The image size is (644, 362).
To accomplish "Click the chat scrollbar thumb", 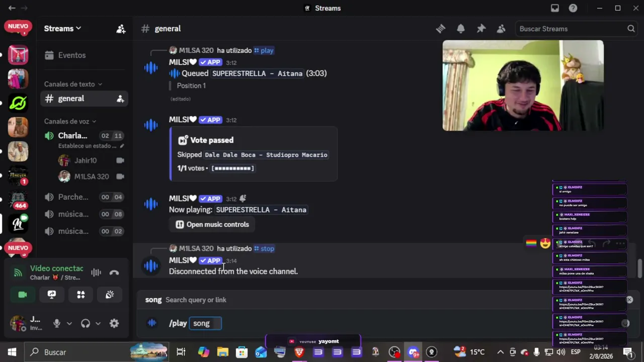I will 639,268.
